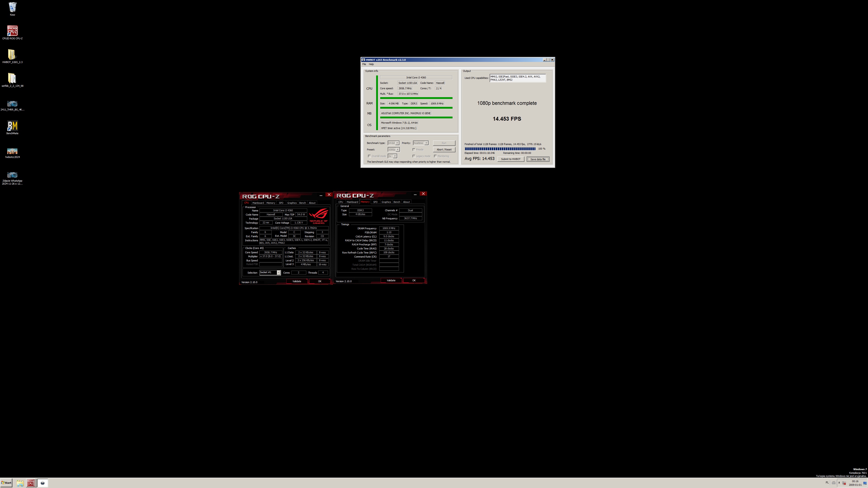
Task: Click the Abort / Reset button
Action: click(x=444, y=150)
